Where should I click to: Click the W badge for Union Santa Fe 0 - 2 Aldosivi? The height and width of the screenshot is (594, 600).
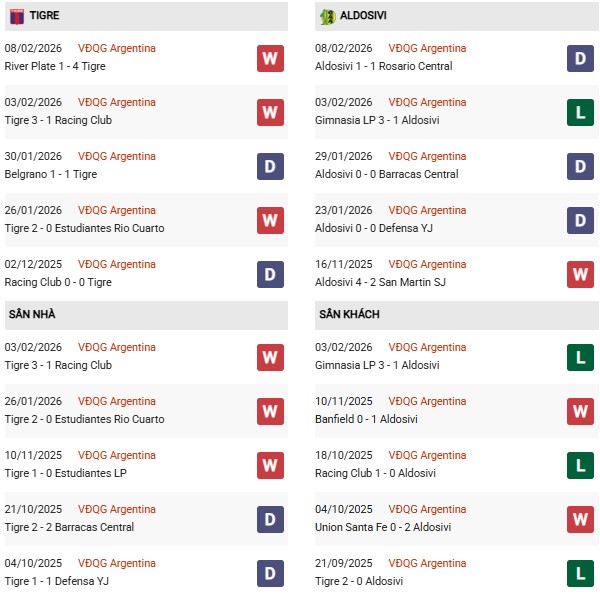580,519
